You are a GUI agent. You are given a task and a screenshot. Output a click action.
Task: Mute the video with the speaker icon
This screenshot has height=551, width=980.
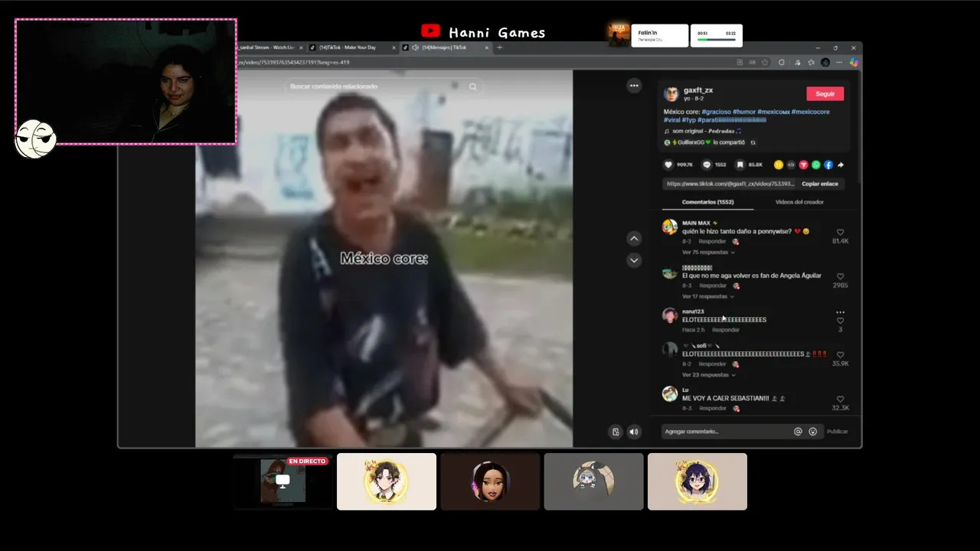[x=634, y=432]
